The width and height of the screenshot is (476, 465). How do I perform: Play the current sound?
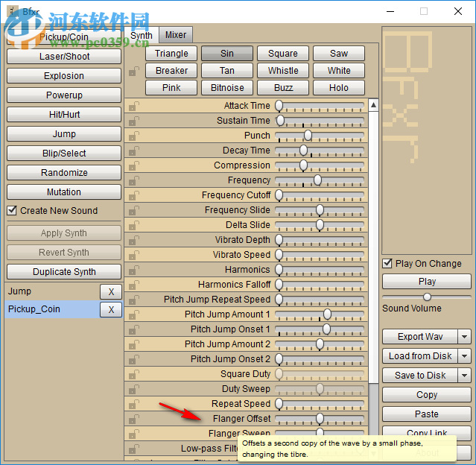[x=427, y=282]
